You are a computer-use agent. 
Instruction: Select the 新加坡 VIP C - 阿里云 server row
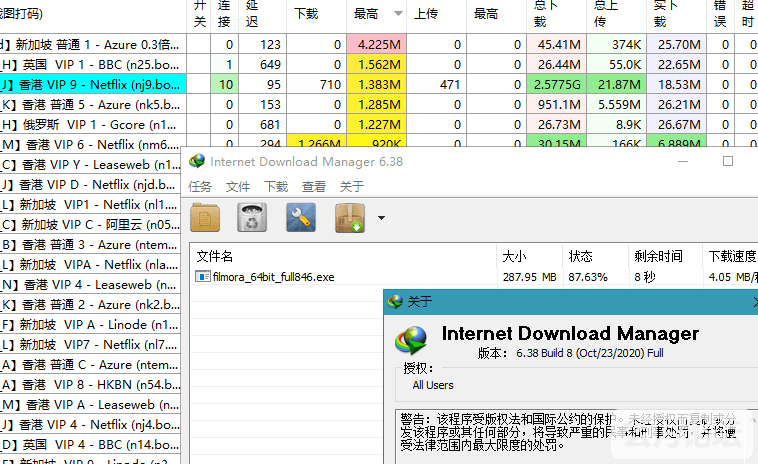pyautogui.click(x=90, y=225)
